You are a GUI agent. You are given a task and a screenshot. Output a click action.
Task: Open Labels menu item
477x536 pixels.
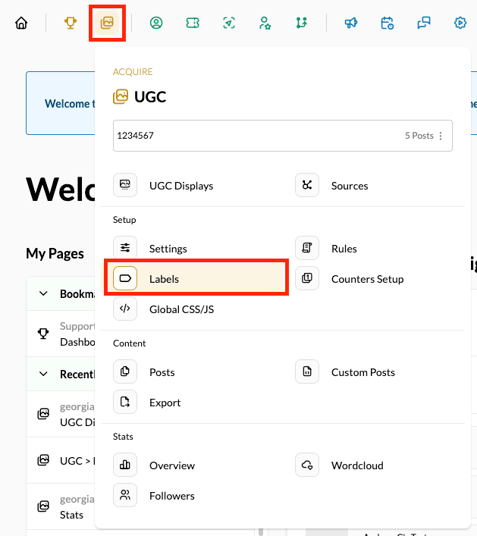[x=196, y=279]
